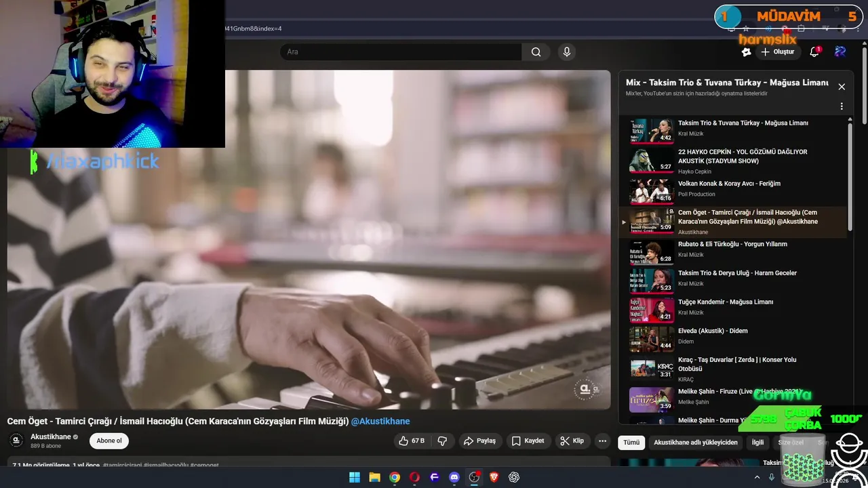
Task: Dislike the video
Action: [442, 441]
